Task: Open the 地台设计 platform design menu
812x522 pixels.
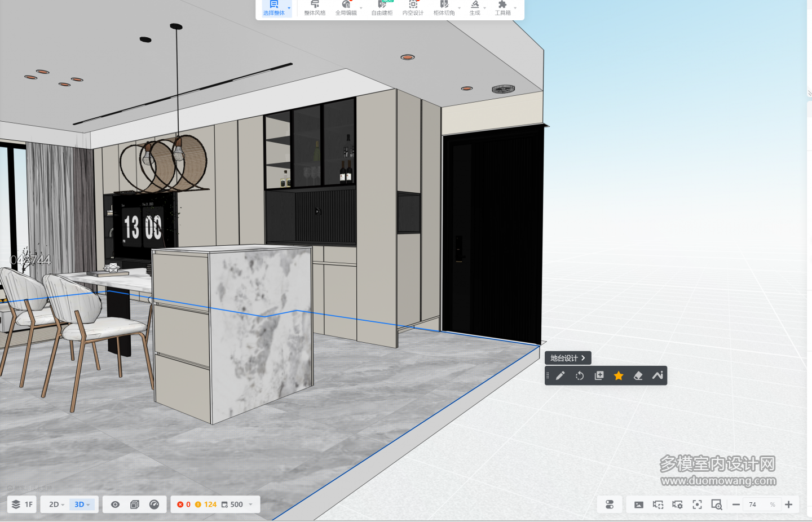Action: click(568, 358)
